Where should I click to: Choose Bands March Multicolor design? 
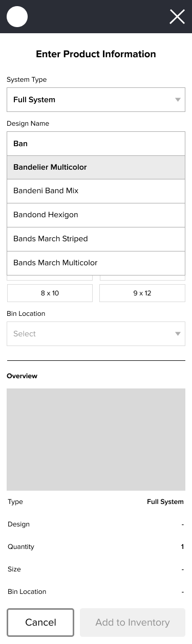coord(96,263)
